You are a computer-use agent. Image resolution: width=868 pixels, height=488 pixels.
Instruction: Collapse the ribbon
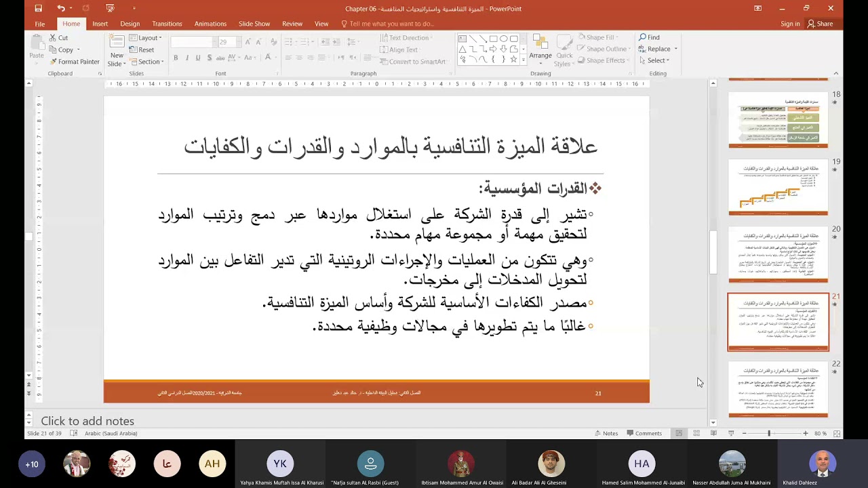tap(835, 73)
